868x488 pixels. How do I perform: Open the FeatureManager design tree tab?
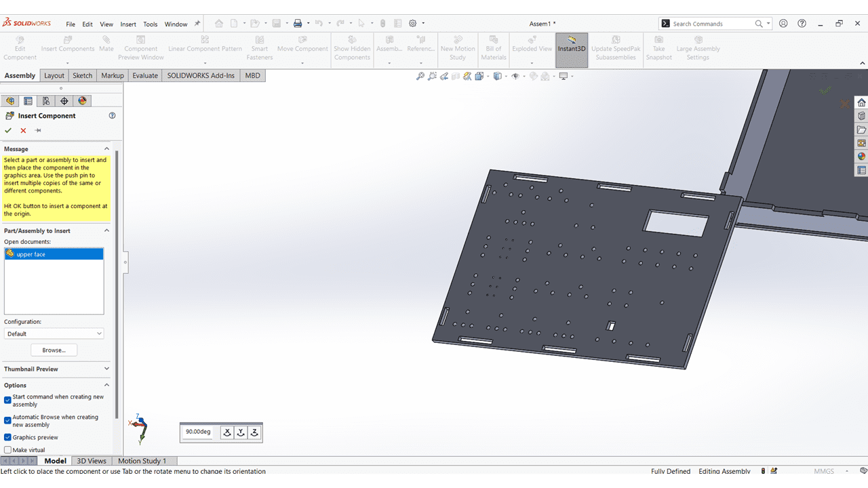(10, 101)
